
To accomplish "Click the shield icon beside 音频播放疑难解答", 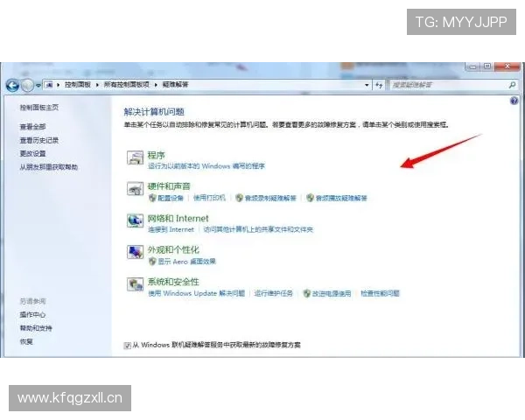I will 310,198.
